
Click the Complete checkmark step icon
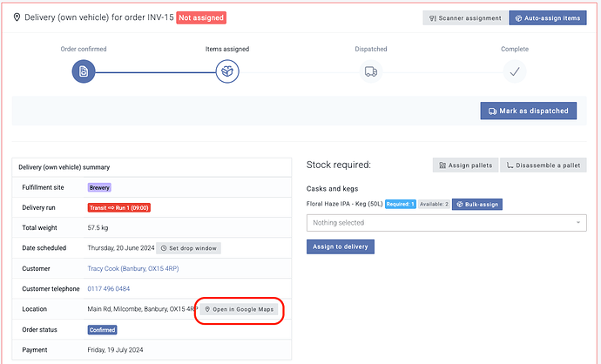tap(515, 71)
